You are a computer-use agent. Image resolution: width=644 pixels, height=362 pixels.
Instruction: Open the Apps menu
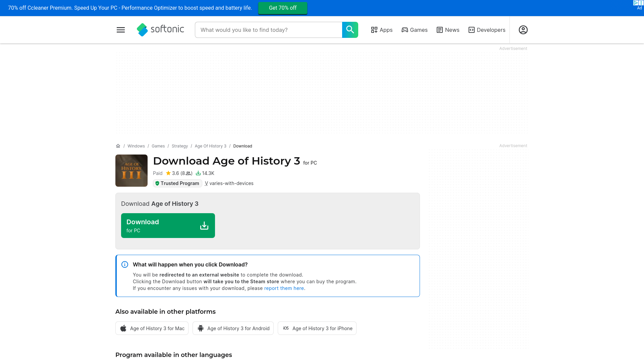point(382,30)
